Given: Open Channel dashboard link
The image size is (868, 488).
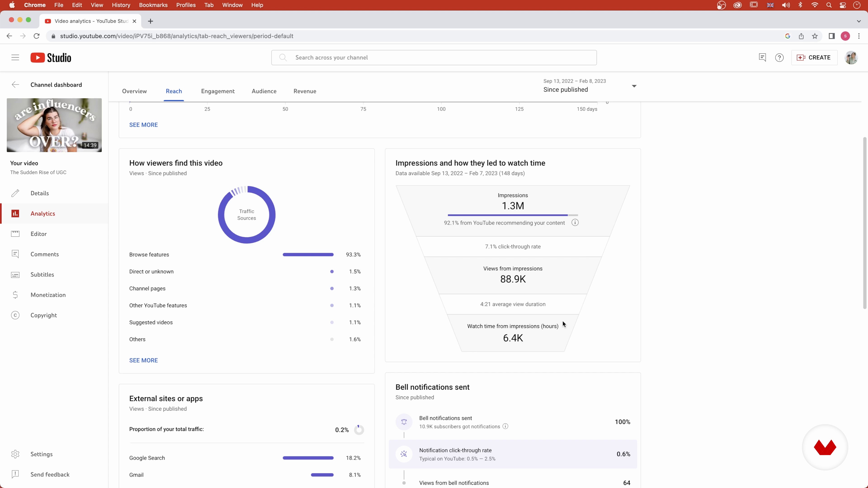Looking at the screenshot, I should pyautogui.click(x=56, y=85).
